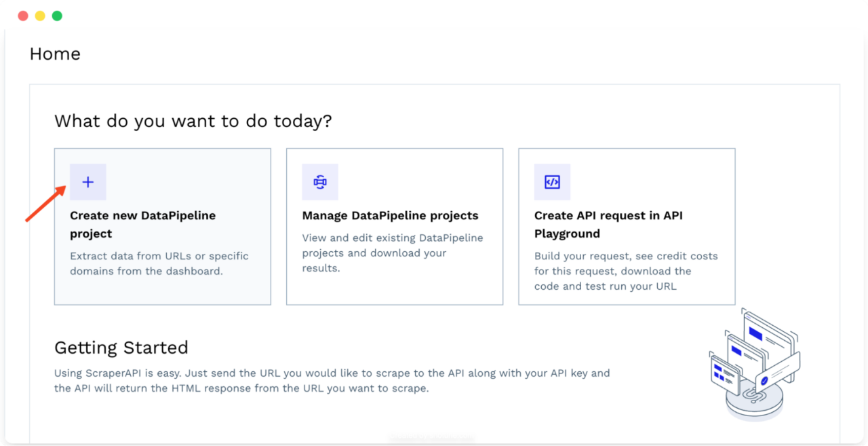Open Create API request in API Playground card
The image size is (868, 446).
pos(627,227)
